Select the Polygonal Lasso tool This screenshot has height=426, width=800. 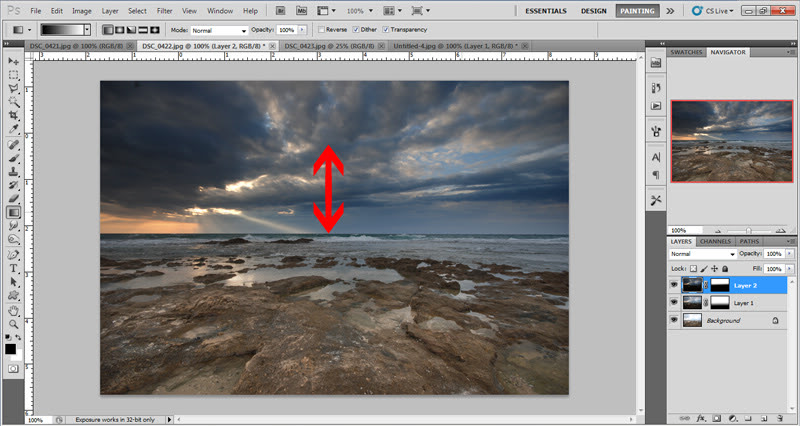(13, 89)
